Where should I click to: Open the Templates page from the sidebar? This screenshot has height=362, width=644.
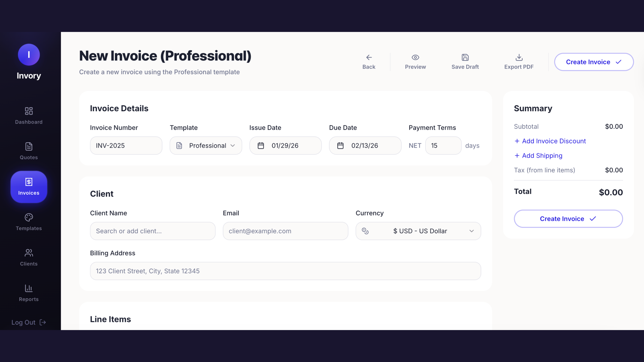(x=29, y=222)
